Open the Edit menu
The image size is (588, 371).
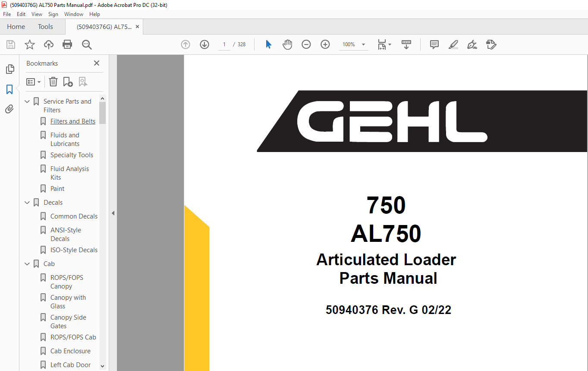[21, 14]
